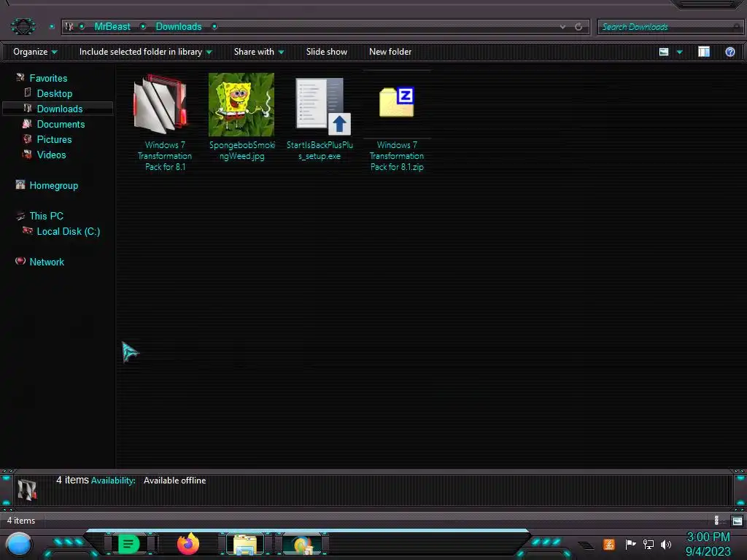Start Slide show
The height and width of the screenshot is (560, 747).
point(326,52)
